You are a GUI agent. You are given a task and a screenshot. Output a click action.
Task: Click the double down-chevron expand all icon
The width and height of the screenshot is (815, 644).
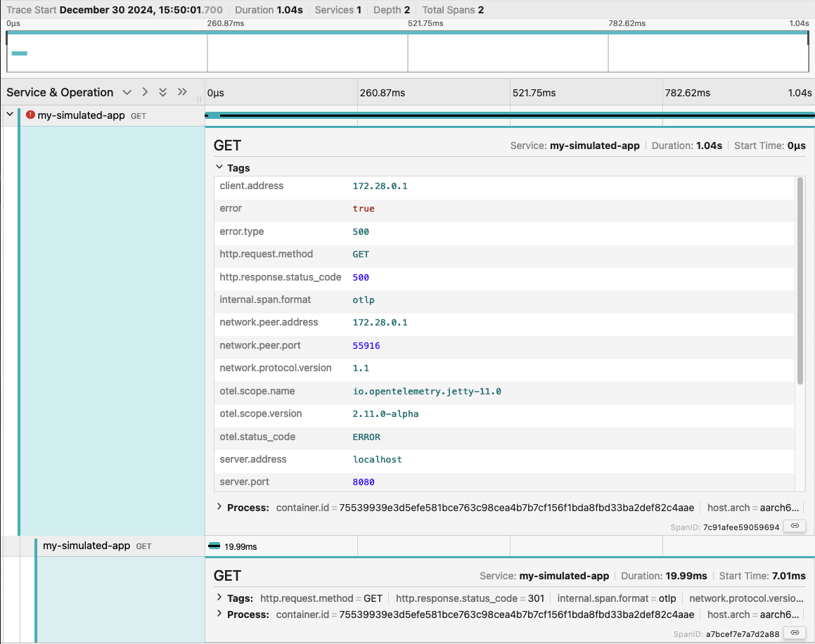coord(163,92)
